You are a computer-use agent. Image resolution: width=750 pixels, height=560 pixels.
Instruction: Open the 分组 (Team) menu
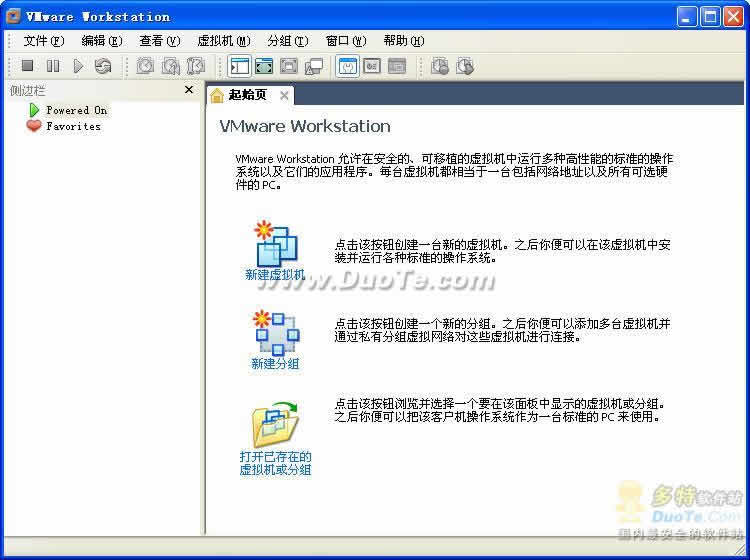tap(287, 41)
